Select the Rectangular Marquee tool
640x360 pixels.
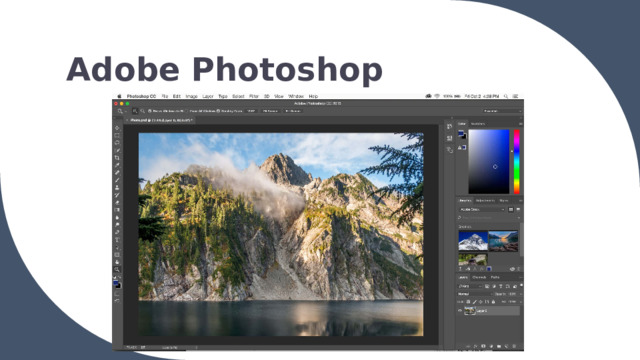tap(117, 136)
